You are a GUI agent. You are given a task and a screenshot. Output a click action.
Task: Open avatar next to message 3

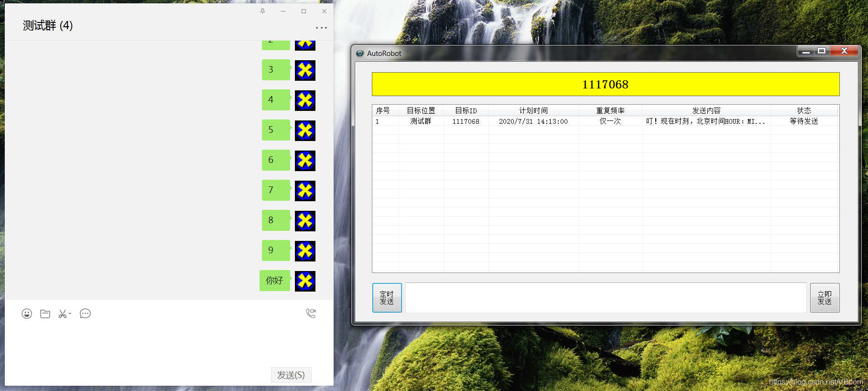[305, 70]
